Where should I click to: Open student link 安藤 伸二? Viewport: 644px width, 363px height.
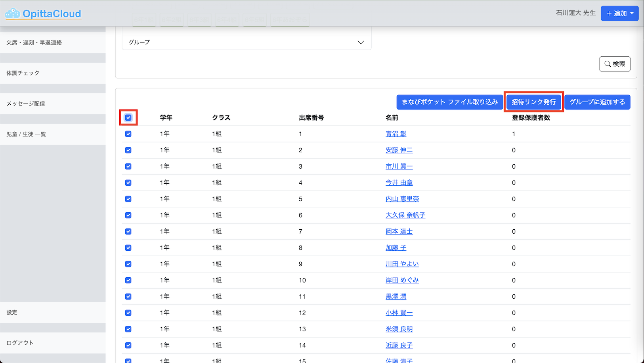tap(399, 150)
